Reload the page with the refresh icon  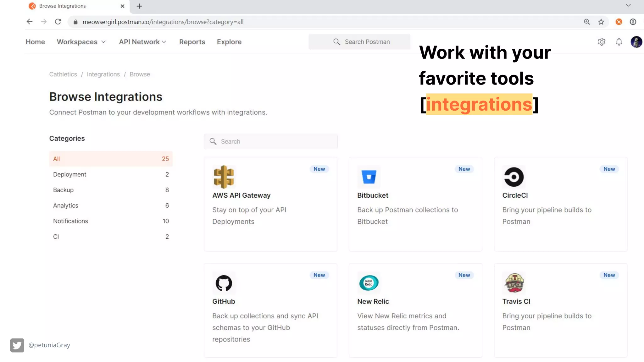58,22
